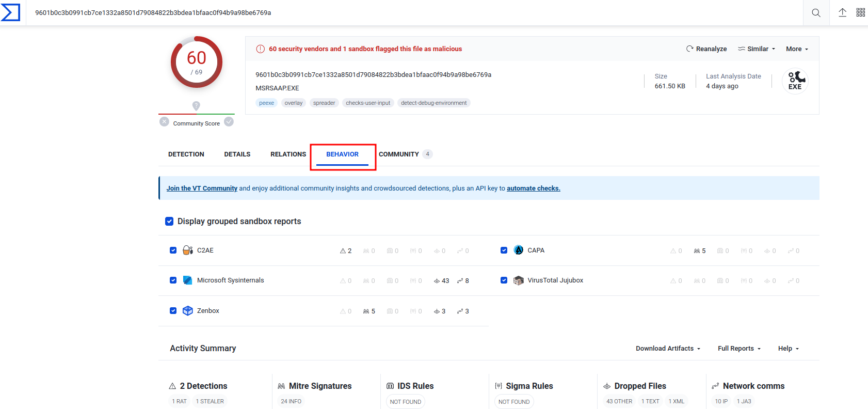Open the search magnifier icon

click(816, 13)
